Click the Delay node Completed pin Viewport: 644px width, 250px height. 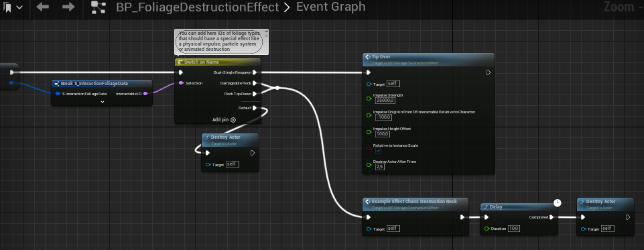551,218
